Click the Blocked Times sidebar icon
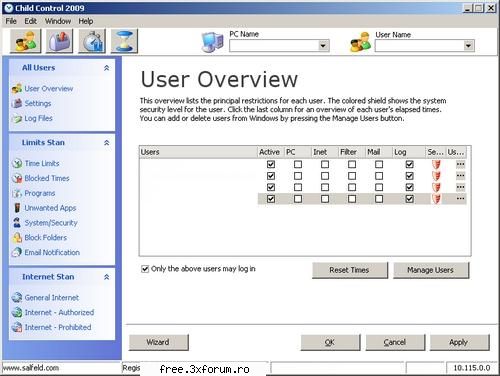This screenshot has height=376, width=500. (x=17, y=178)
